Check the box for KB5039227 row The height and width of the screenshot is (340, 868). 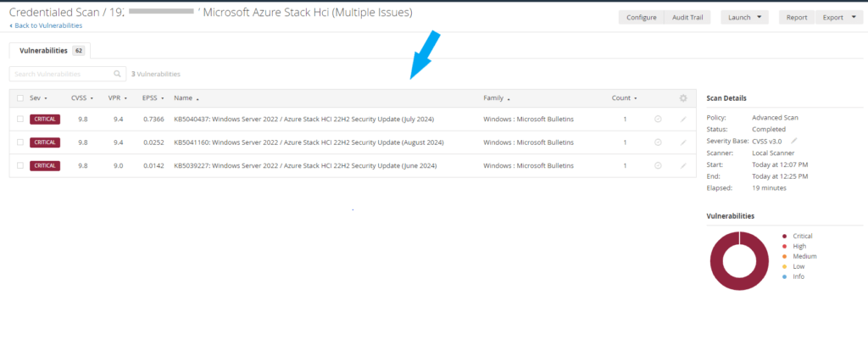pos(20,165)
